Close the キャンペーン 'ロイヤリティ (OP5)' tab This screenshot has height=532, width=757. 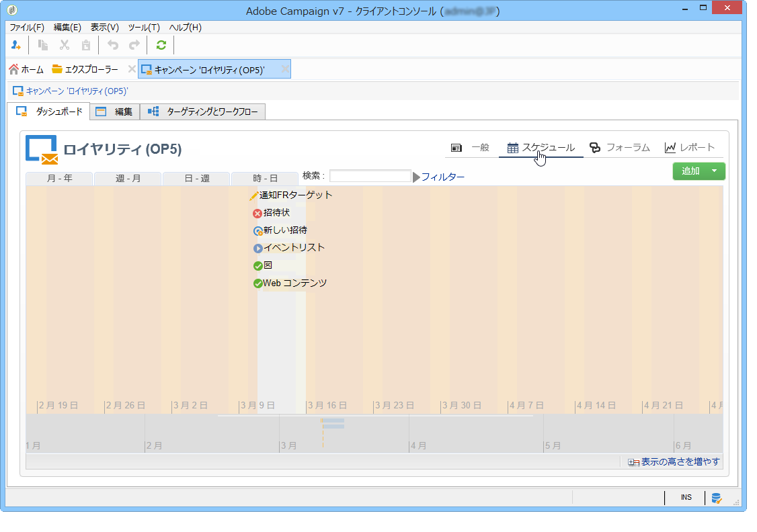click(x=285, y=69)
